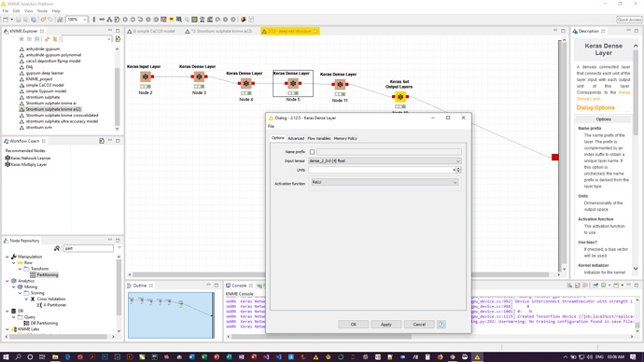Viewport: 644px width, 362px height.
Task: Select the Keras Dense Layer Node 3 icon
Action: [199, 77]
